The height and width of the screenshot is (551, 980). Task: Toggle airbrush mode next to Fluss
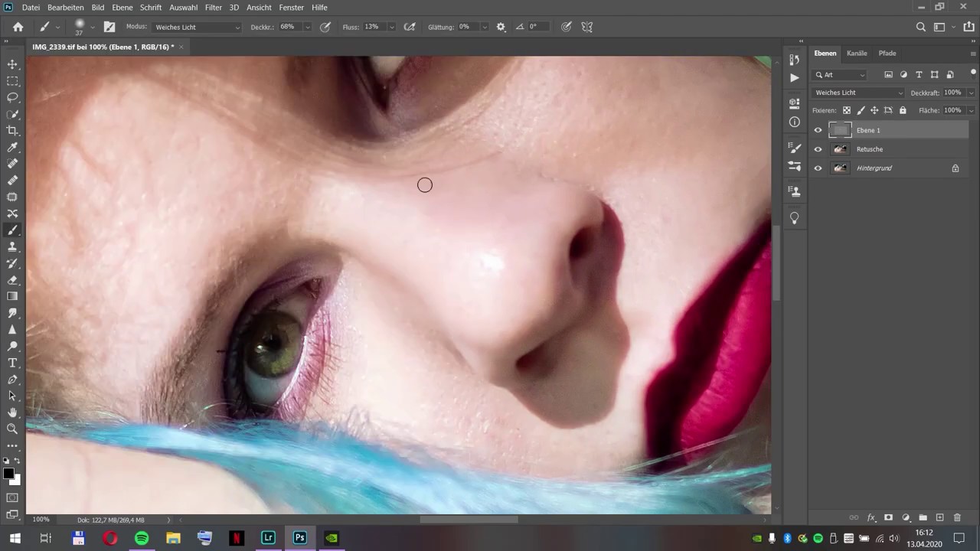pos(410,27)
